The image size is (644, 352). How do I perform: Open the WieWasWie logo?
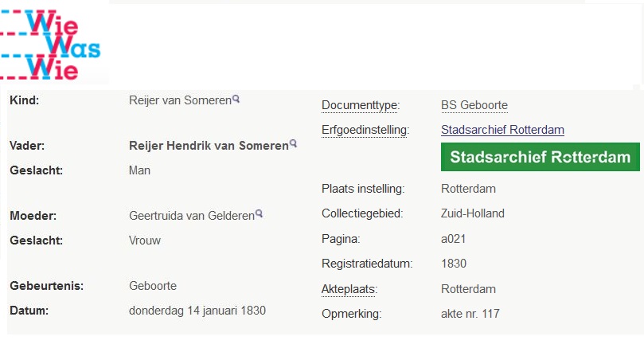50,45
